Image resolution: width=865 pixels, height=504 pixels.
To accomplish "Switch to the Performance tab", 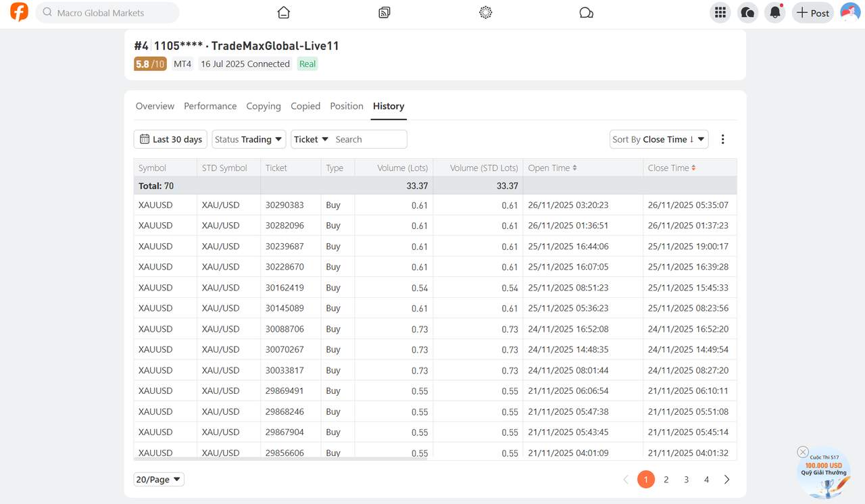I will coord(210,106).
